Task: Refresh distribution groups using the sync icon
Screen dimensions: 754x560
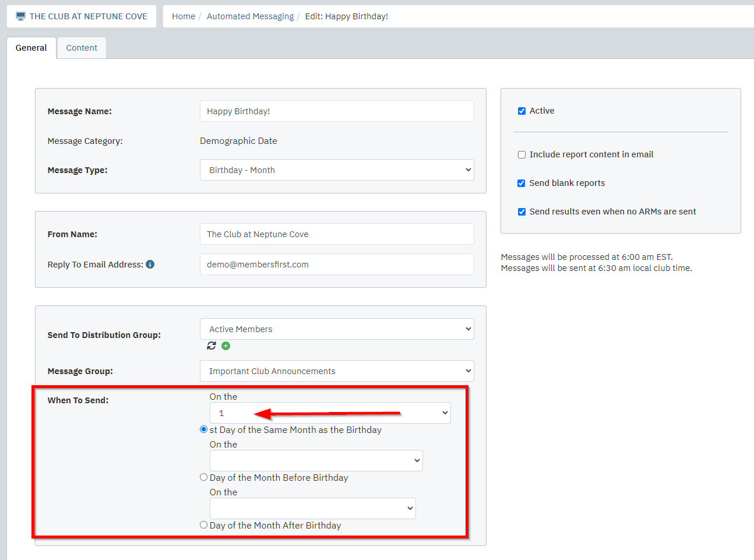Action: pyautogui.click(x=212, y=346)
